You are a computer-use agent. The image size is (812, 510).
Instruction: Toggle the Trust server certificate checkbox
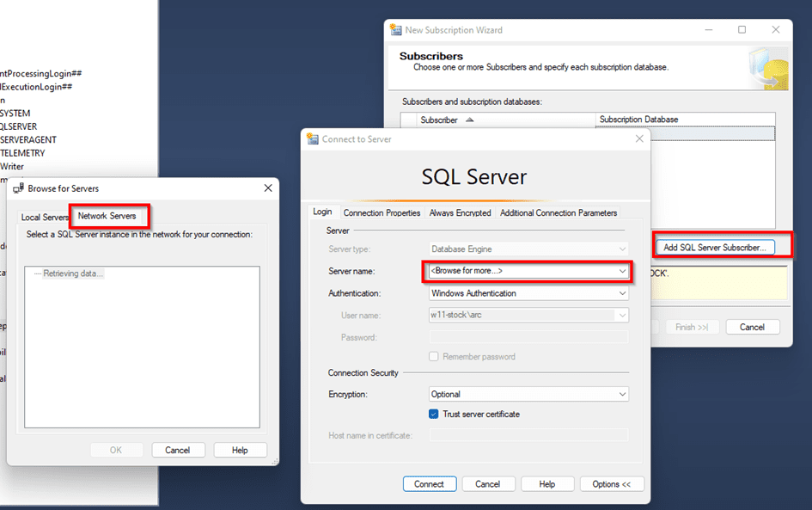433,415
